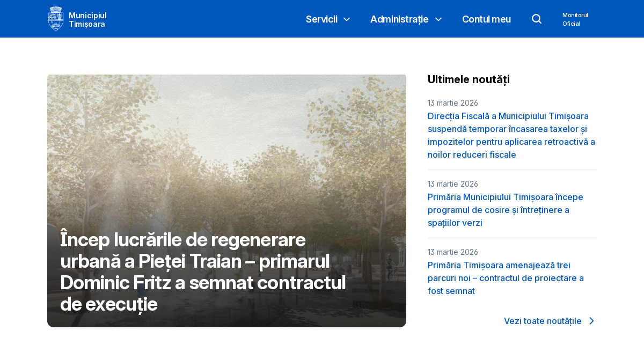
Task: Click the date above the cosire article
Action: [x=452, y=184]
